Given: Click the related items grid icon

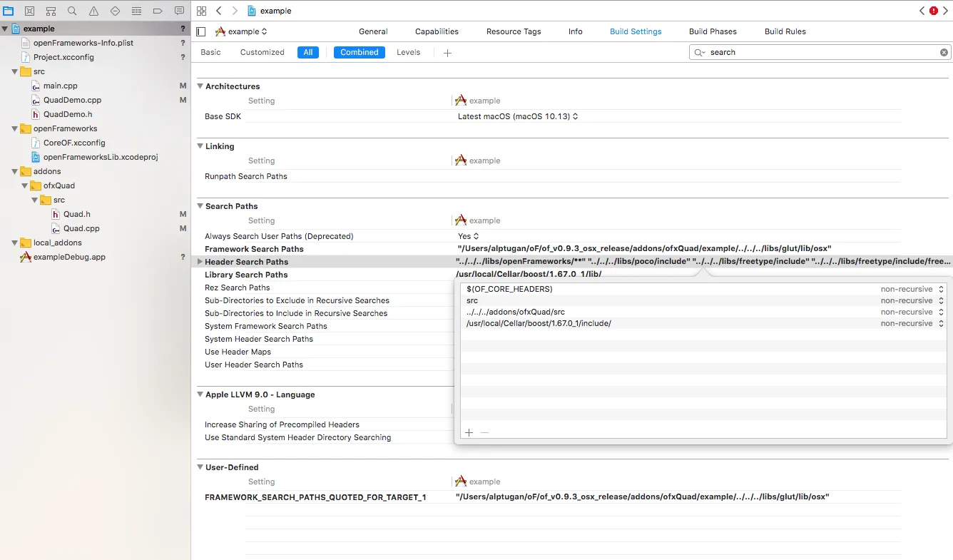Looking at the screenshot, I should [202, 11].
